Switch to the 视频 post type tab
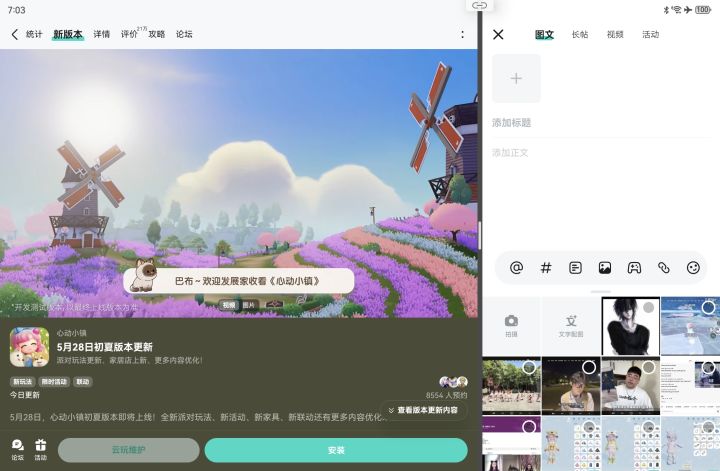This screenshot has width=720, height=471. pos(615,34)
